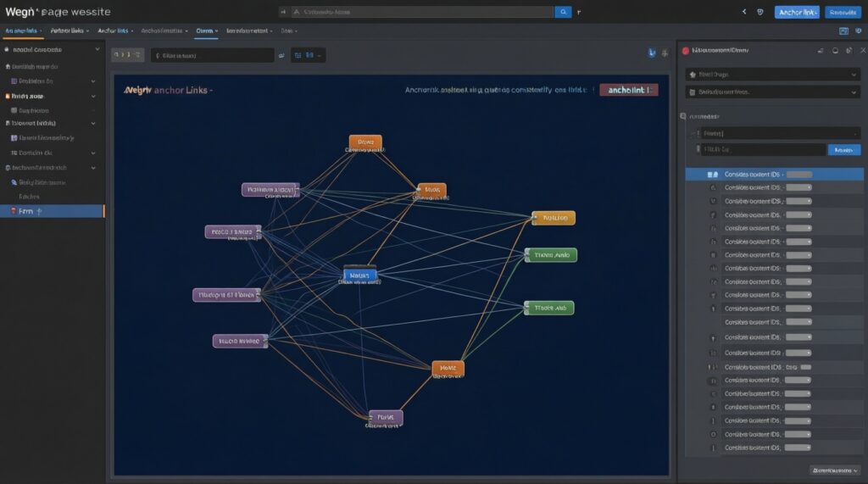Click the grid view icon in canvas toolbar
868x484 pixels.
click(299, 55)
